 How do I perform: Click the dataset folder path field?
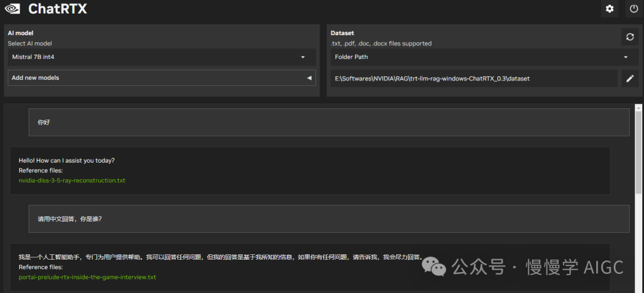[473, 79]
